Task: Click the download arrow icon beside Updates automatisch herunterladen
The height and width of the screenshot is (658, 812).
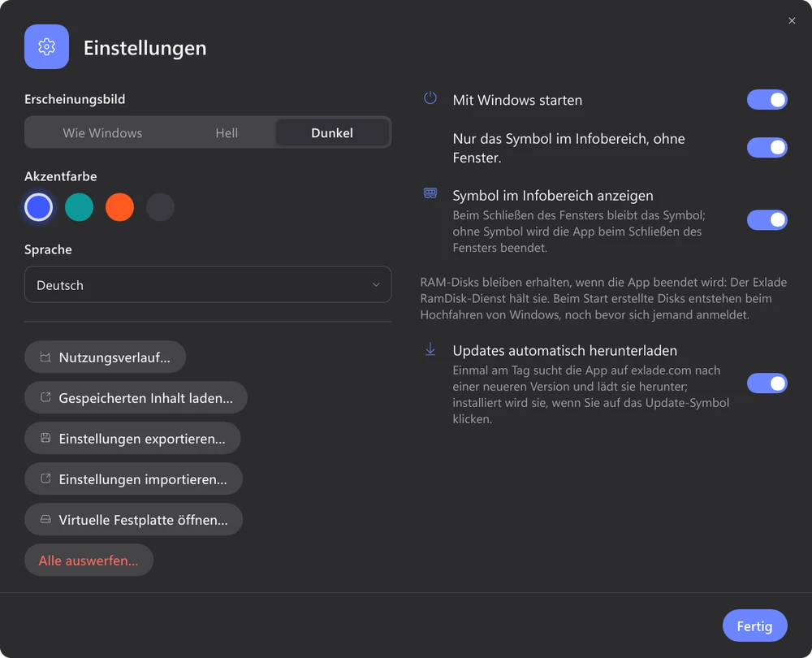Action: [430, 349]
